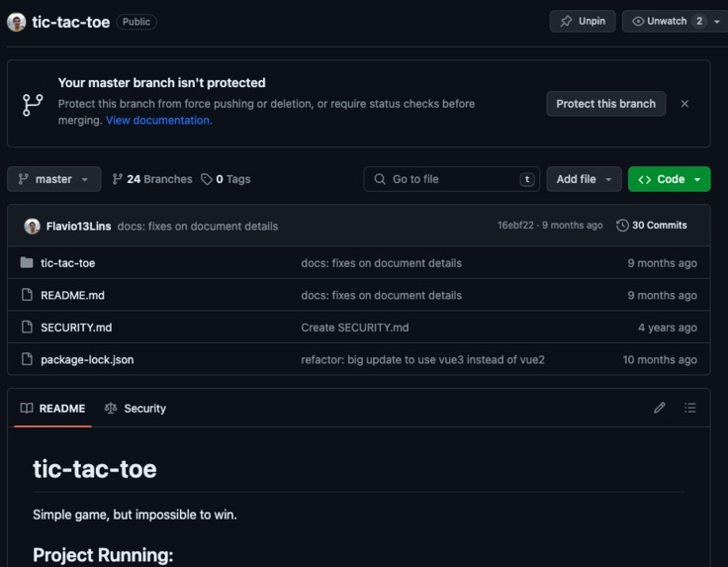Click the history clock icon beside 30 Commits

[x=622, y=226]
